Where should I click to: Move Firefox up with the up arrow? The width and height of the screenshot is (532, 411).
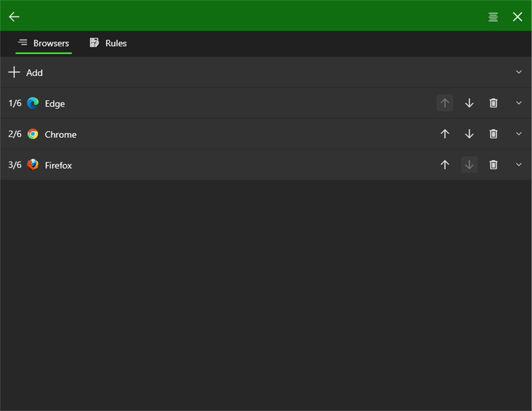(444, 165)
